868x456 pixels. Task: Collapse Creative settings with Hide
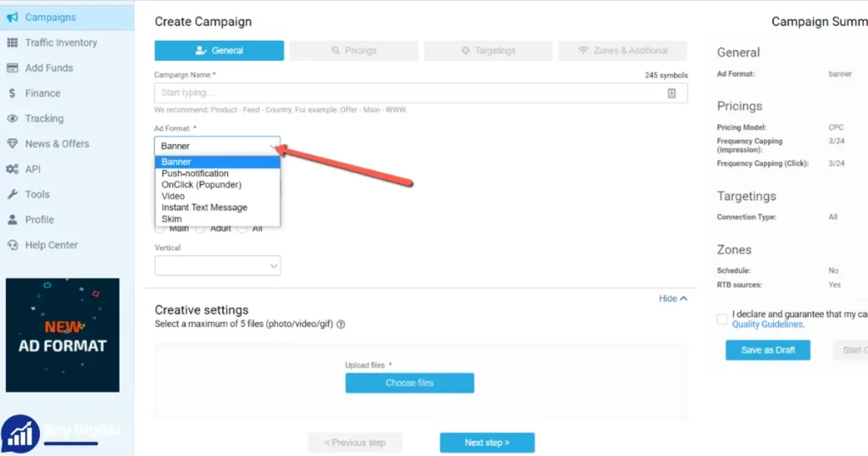(673, 298)
